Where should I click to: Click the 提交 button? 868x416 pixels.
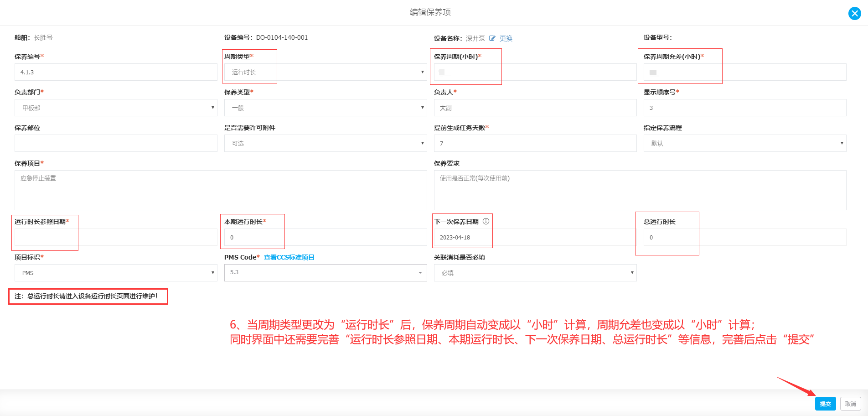pyautogui.click(x=825, y=404)
